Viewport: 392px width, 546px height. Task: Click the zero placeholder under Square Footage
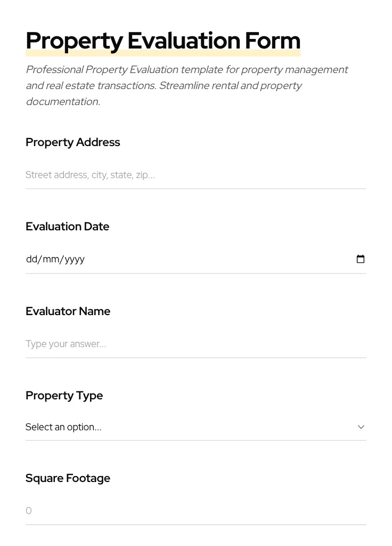point(29,510)
